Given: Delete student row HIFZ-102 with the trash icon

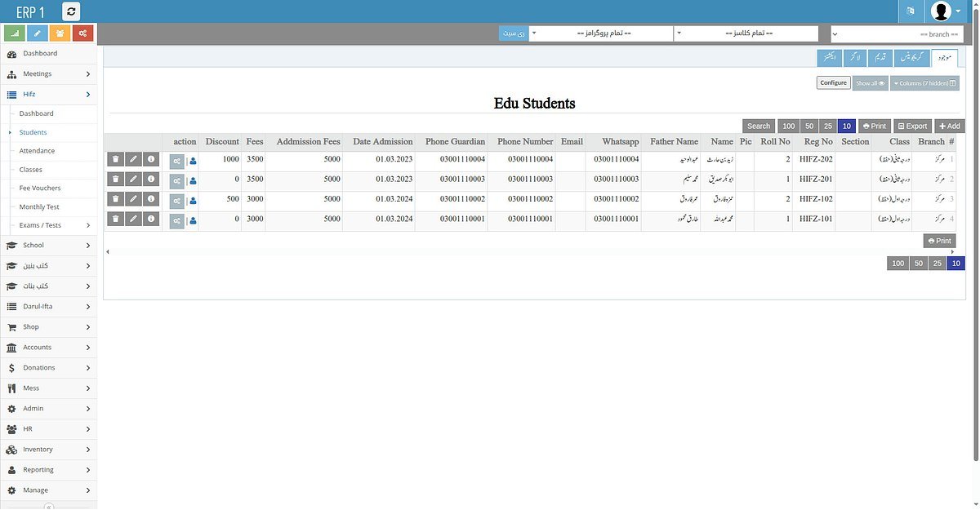Looking at the screenshot, I should click(115, 198).
